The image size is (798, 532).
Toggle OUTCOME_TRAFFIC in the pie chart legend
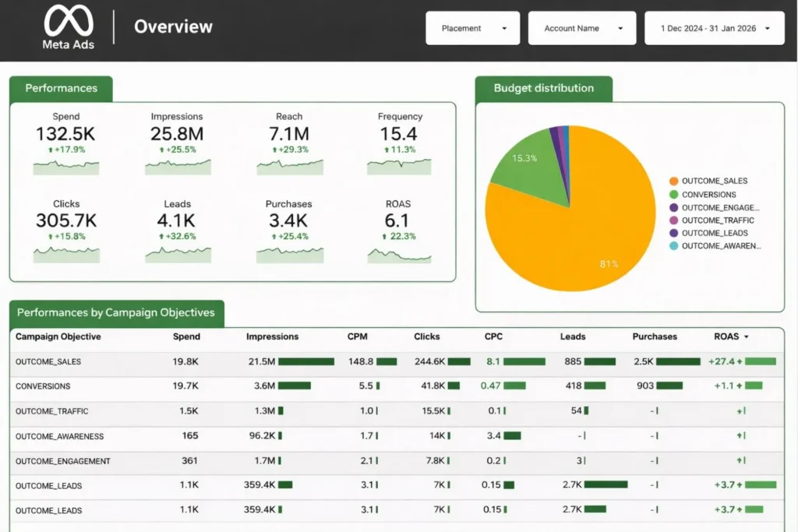[x=718, y=220]
